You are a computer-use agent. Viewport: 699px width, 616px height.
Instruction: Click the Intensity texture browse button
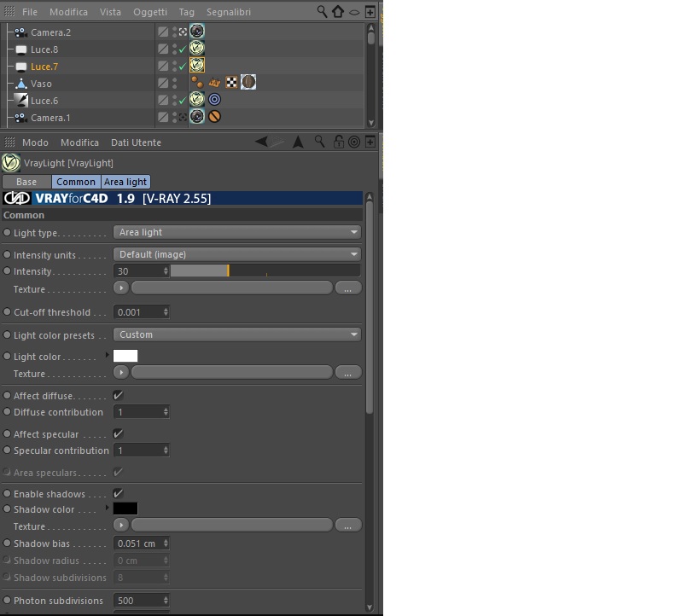[x=347, y=288]
